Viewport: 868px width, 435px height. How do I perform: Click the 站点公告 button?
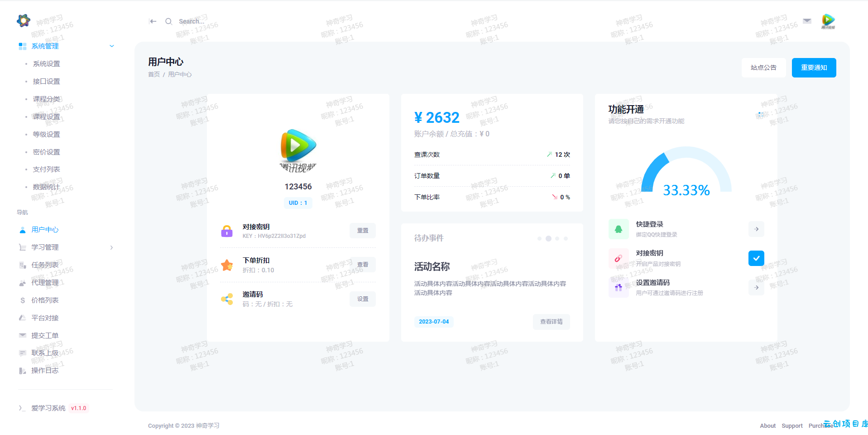click(763, 68)
